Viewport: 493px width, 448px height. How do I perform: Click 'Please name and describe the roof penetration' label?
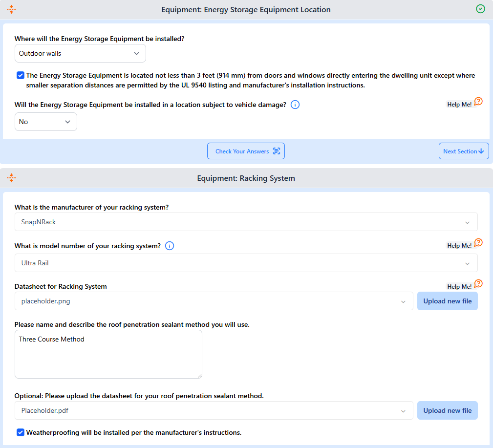(x=132, y=324)
